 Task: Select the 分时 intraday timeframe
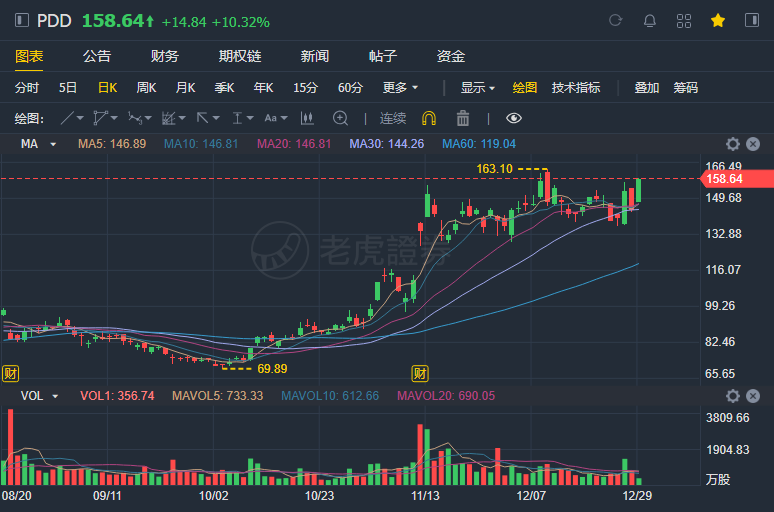[27, 88]
